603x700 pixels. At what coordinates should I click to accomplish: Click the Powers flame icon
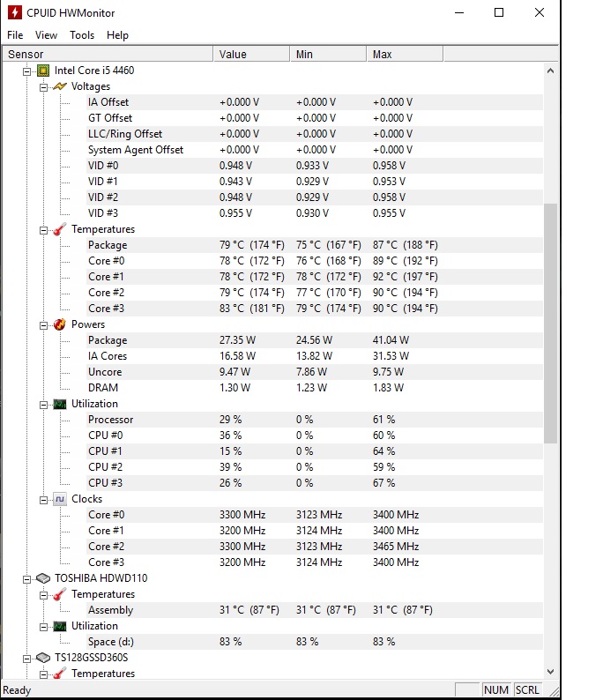point(60,324)
